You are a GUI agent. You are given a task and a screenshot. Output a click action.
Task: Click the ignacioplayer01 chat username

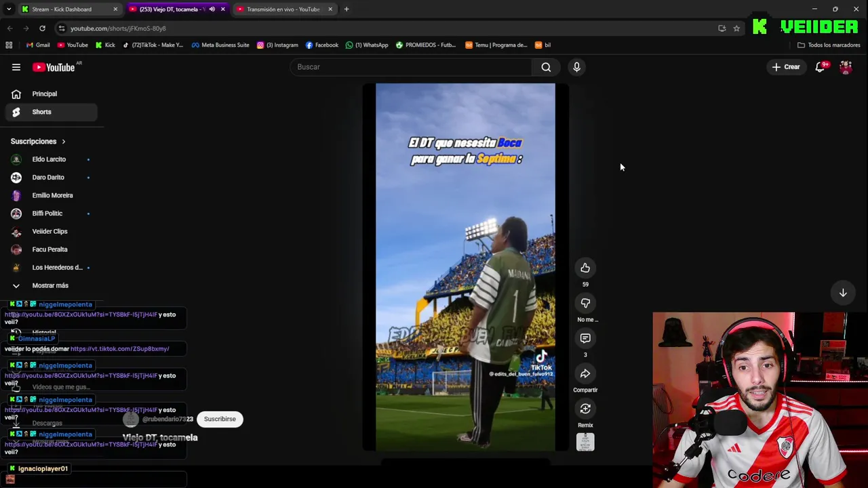coord(43,469)
